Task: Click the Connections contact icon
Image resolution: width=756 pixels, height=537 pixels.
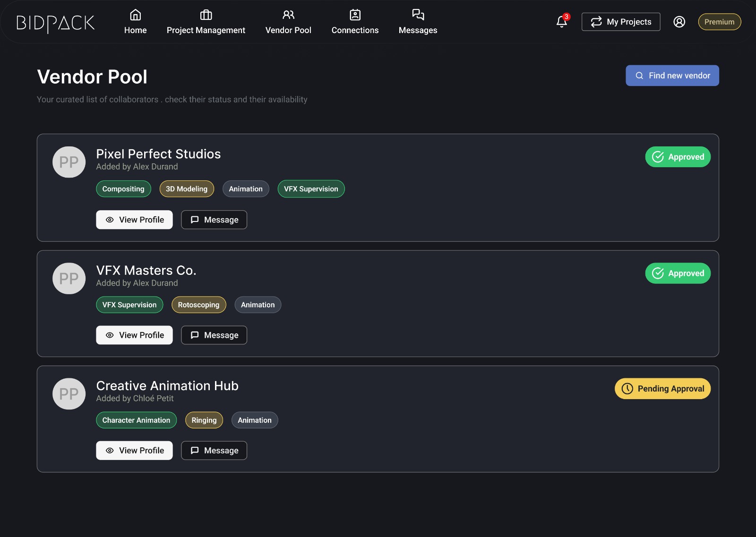Action: [x=355, y=15]
